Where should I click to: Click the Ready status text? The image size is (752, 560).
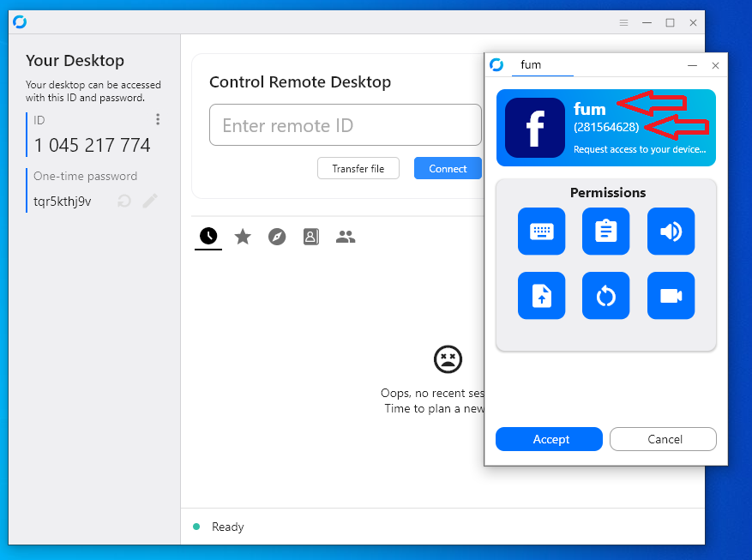tap(228, 527)
